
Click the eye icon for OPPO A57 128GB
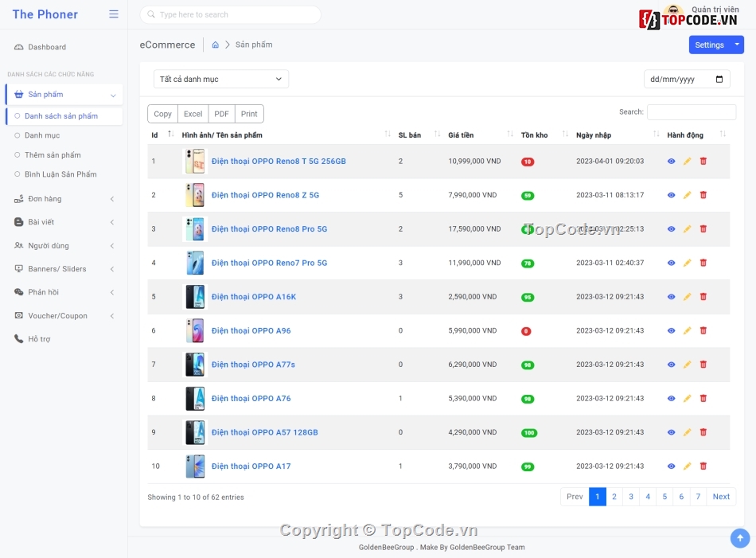pos(671,432)
